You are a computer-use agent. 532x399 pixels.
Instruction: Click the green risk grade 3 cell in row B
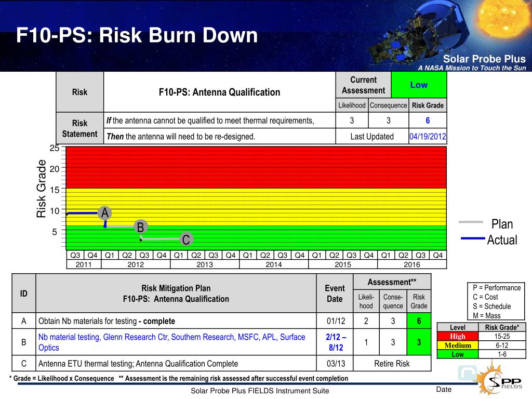pos(419,342)
